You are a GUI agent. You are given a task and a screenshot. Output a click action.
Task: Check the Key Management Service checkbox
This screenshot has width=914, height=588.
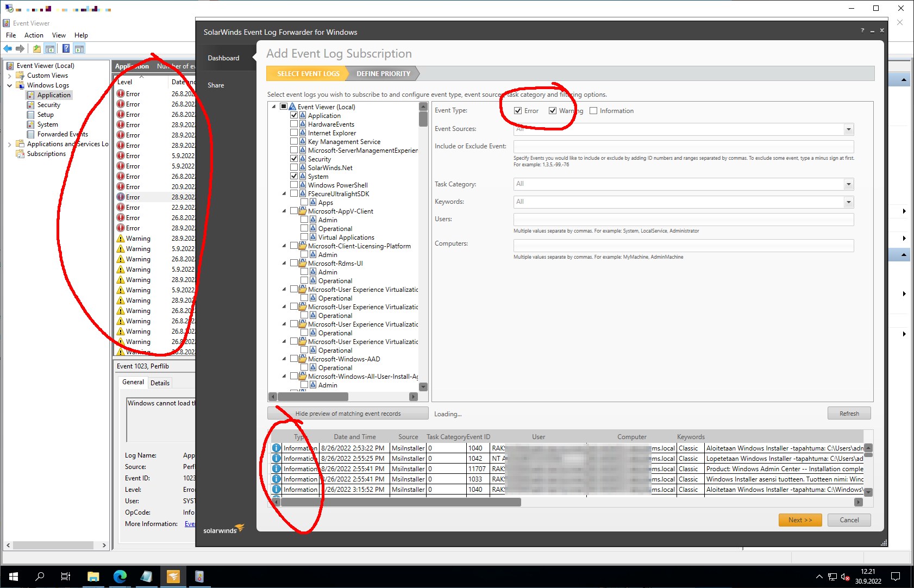click(294, 142)
